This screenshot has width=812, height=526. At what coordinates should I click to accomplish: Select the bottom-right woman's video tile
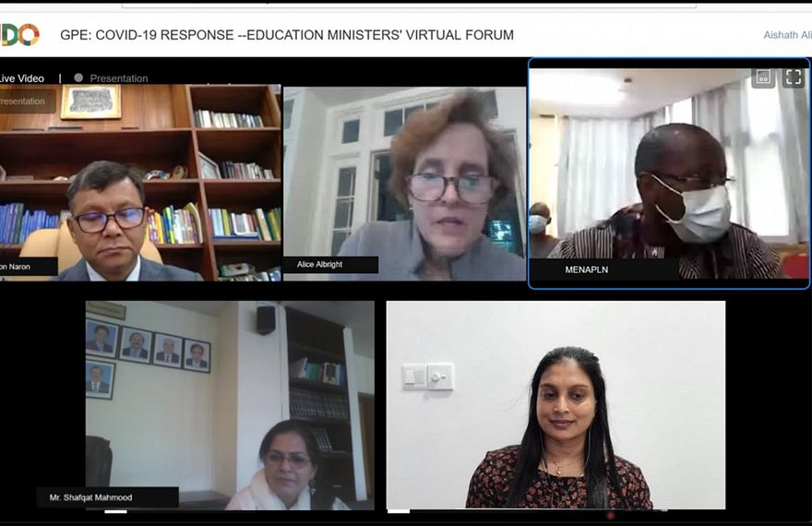tap(555, 405)
